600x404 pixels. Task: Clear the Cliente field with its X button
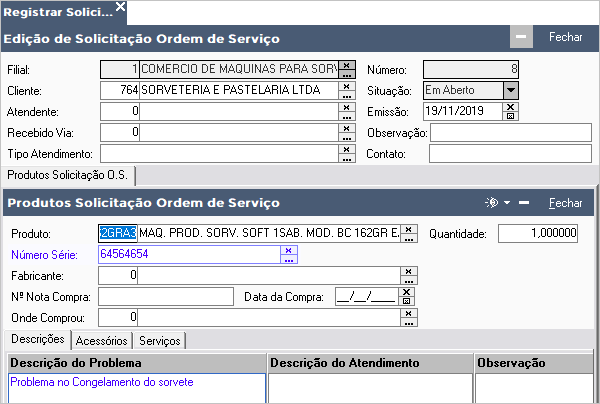(347, 86)
